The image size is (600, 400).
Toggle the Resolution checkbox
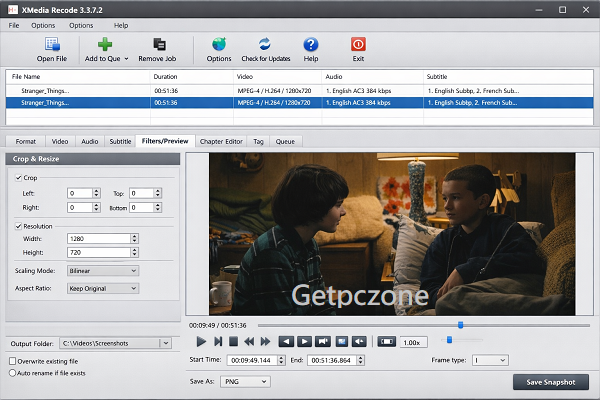coord(18,226)
